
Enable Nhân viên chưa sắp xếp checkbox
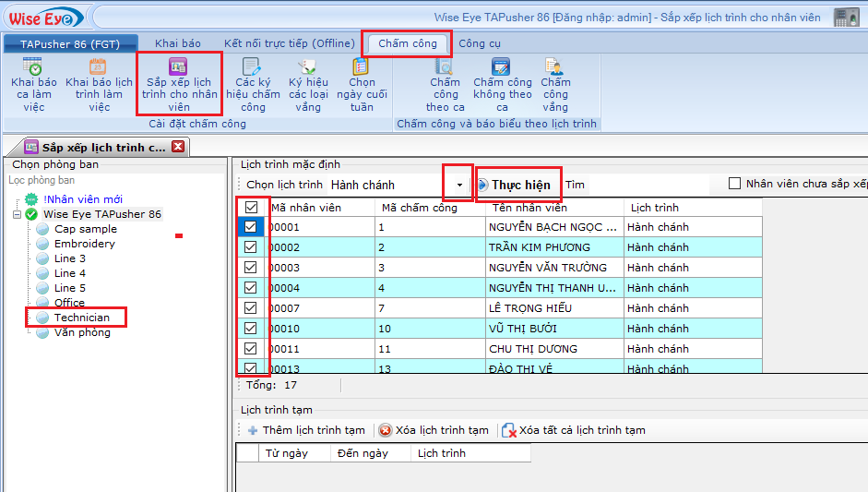pyautogui.click(x=734, y=184)
